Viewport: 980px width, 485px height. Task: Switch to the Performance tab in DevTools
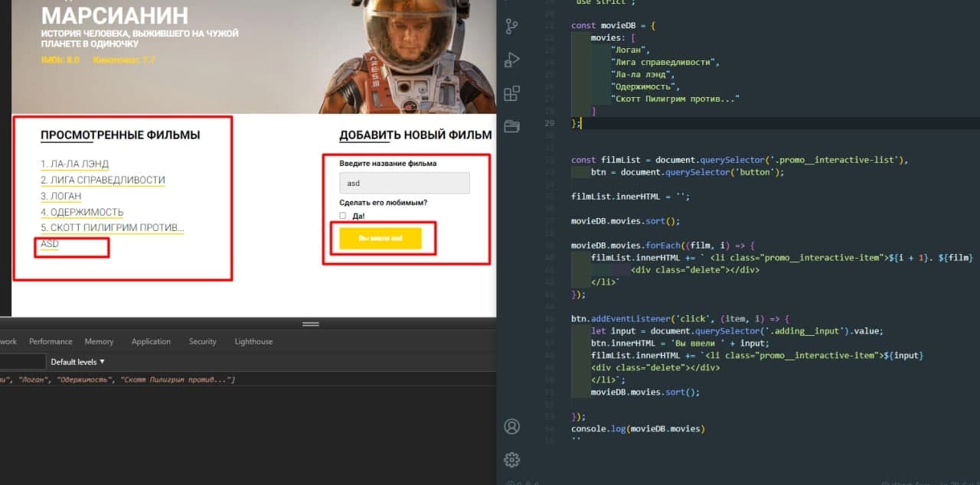point(51,341)
